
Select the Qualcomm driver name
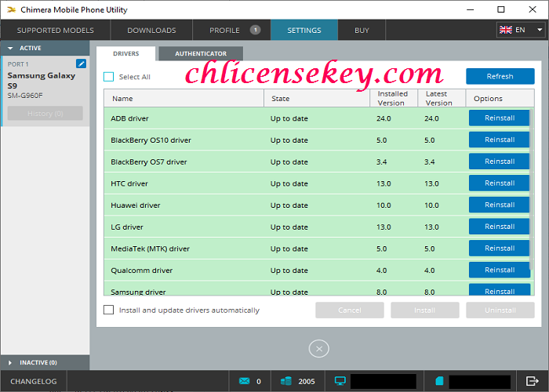click(x=141, y=270)
